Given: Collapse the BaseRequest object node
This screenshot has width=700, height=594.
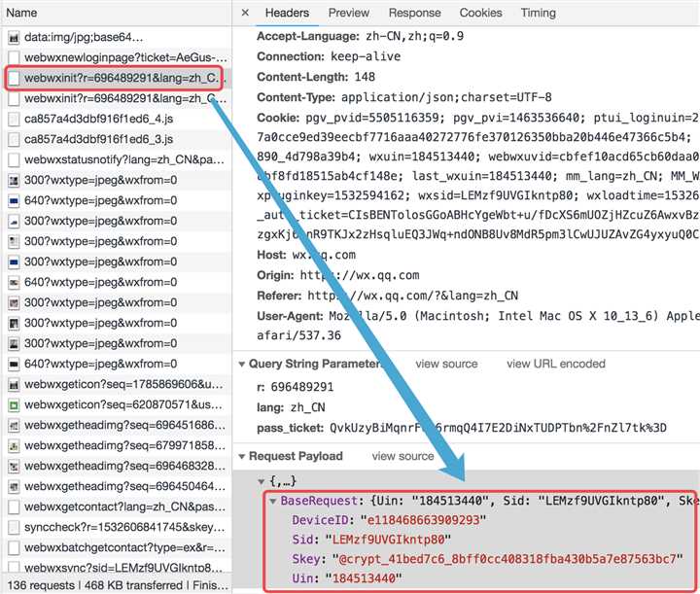Looking at the screenshot, I should point(273,502).
